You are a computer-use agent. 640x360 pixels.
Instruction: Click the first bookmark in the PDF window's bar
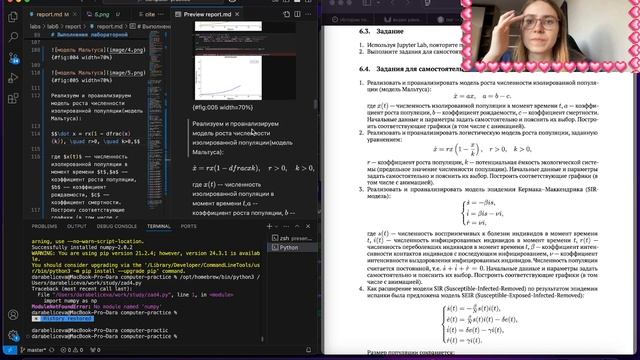350,19
